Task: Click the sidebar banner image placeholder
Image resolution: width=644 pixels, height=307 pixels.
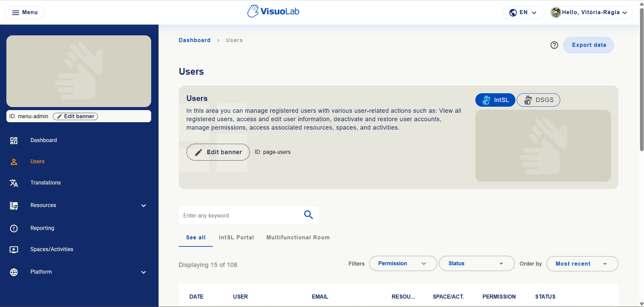Action: (79, 71)
